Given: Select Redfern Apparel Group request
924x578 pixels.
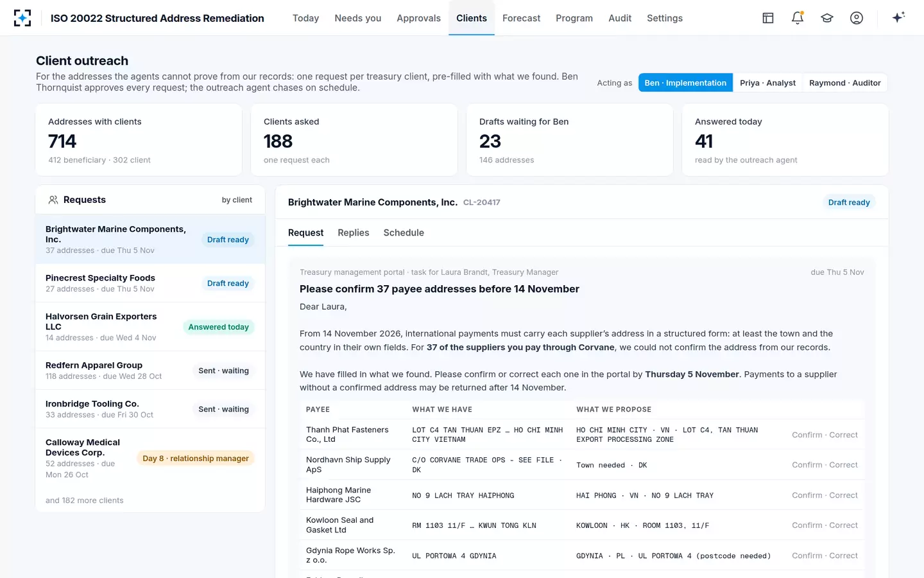Looking at the screenshot, I should pos(150,371).
